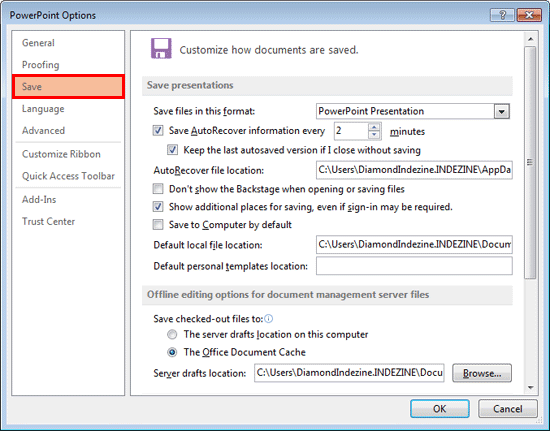
Task: Click scrollbar down arrow
Action: (x=530, y=388)
